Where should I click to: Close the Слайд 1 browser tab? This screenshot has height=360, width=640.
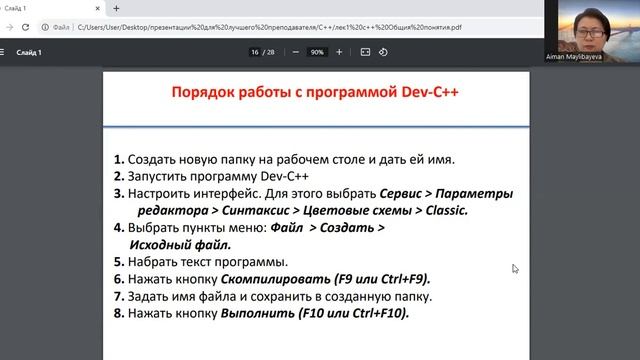[98, 8]
